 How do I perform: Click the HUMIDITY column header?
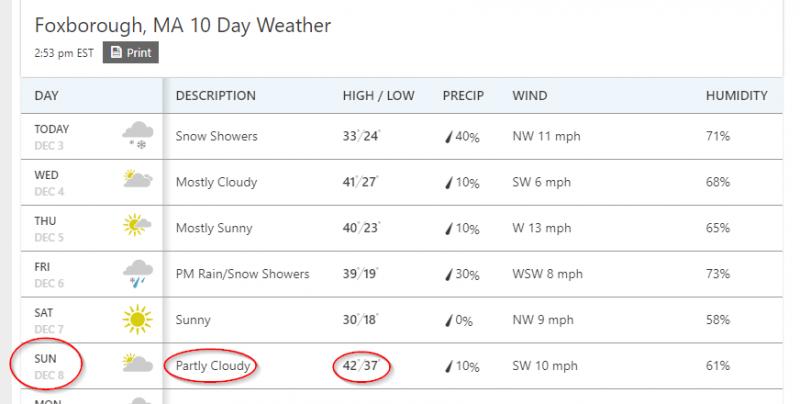click(737, 95)
